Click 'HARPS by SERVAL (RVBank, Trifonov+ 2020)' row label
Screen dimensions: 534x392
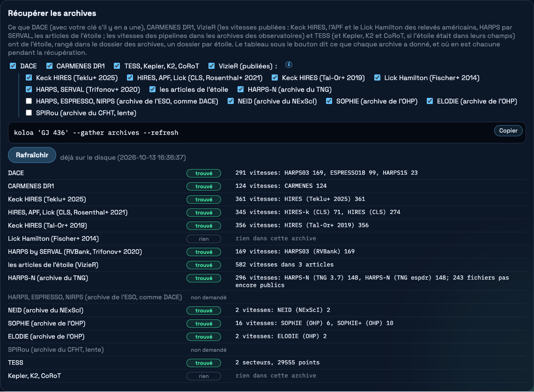click(75, 251)
